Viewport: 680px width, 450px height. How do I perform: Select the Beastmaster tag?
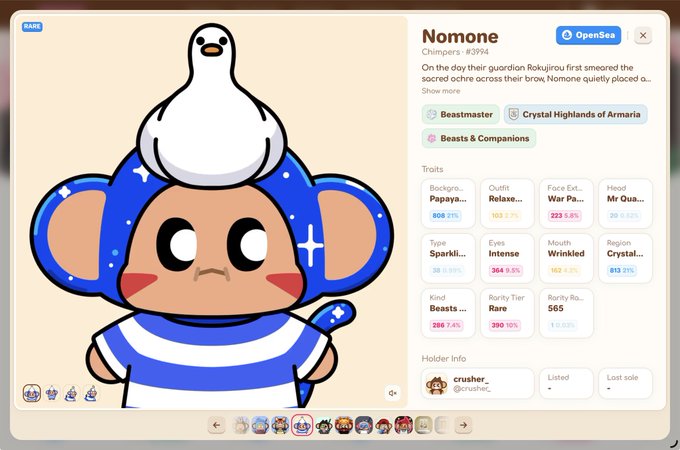point(460,114)
